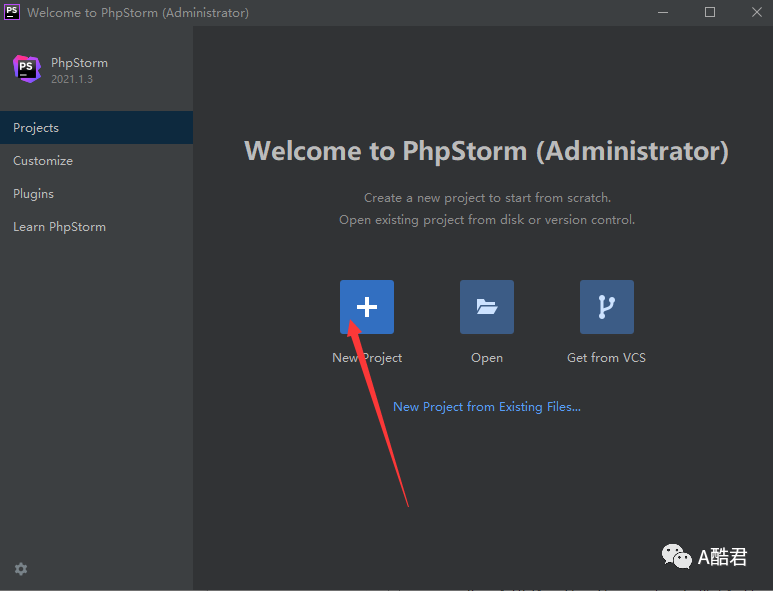Image resolution: width=773 pixels, height=591 pixels.
Task: Click the 2021.1.3 version text
Action: click(x=72, y=79)
